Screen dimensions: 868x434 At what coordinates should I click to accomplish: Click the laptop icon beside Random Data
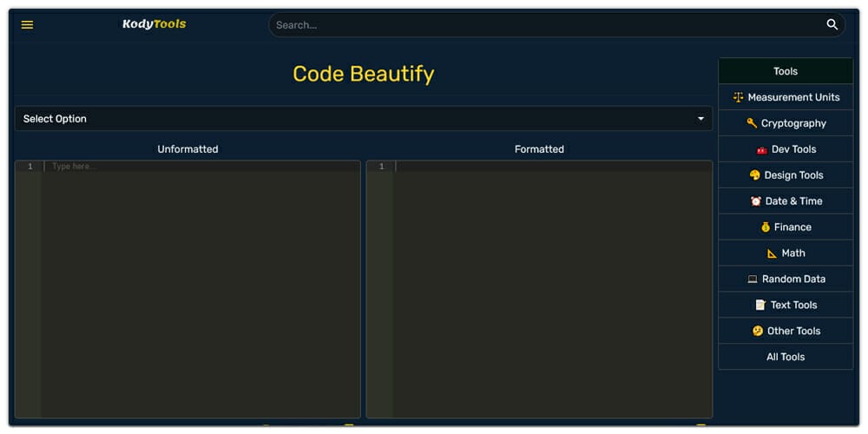tap(753, 279)
